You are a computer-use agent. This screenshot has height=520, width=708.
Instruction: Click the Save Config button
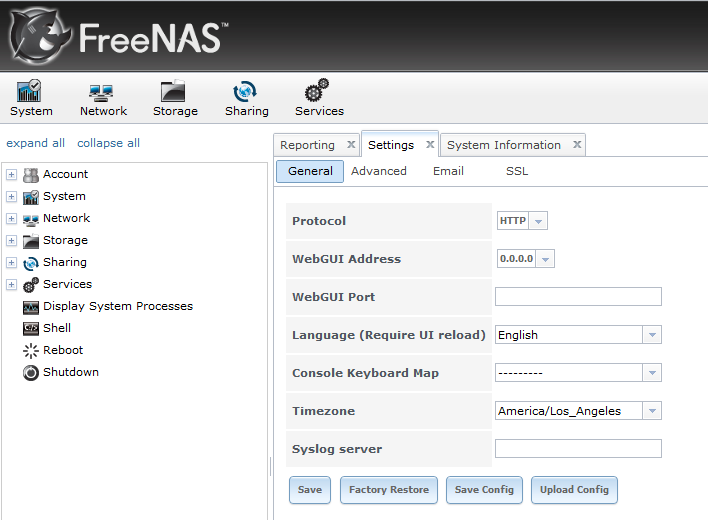point(484,490)
